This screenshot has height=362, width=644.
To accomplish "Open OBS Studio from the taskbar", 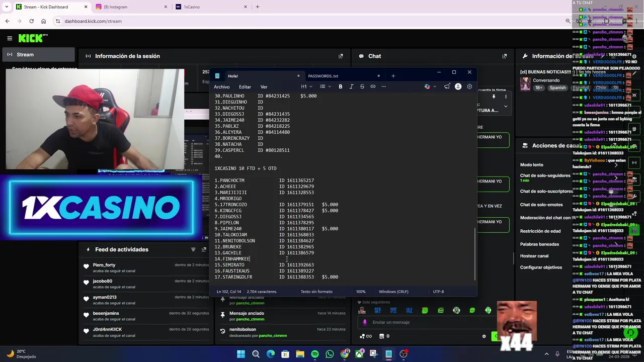I will (x=404, y=354).
